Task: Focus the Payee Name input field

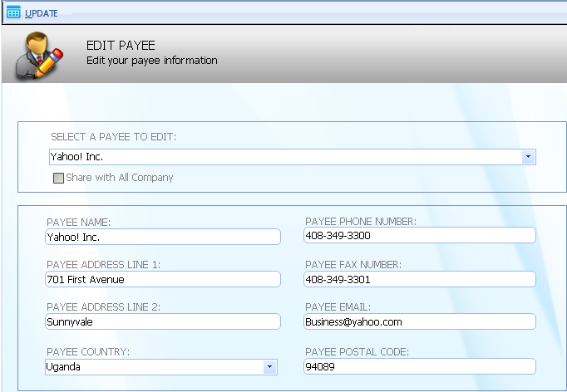Action: pyautogui.click(x=163, y=238)
